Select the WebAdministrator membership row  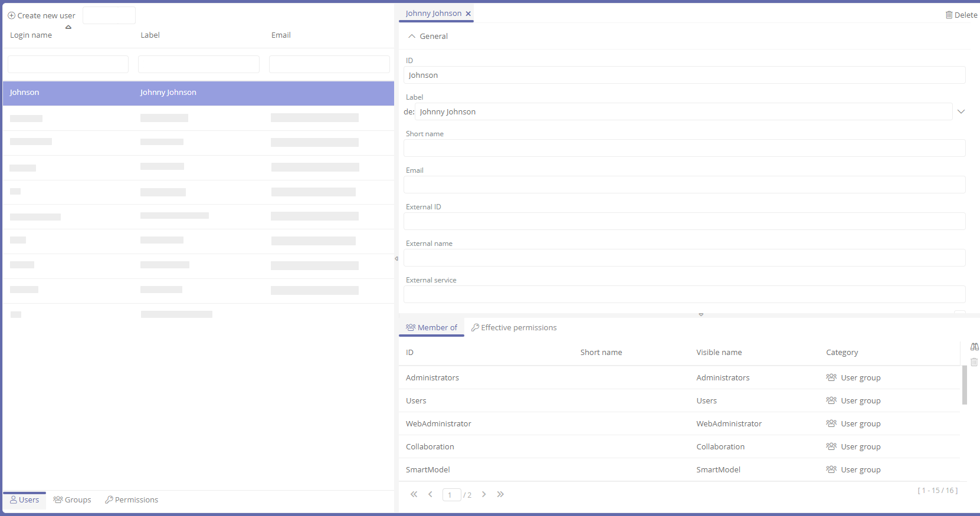tap(680, 424)
